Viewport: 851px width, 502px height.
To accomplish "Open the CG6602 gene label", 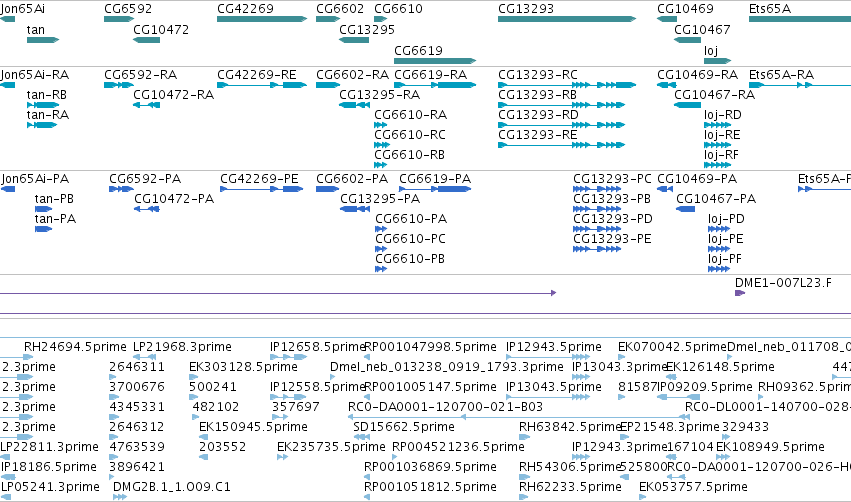I will point(340,9).
